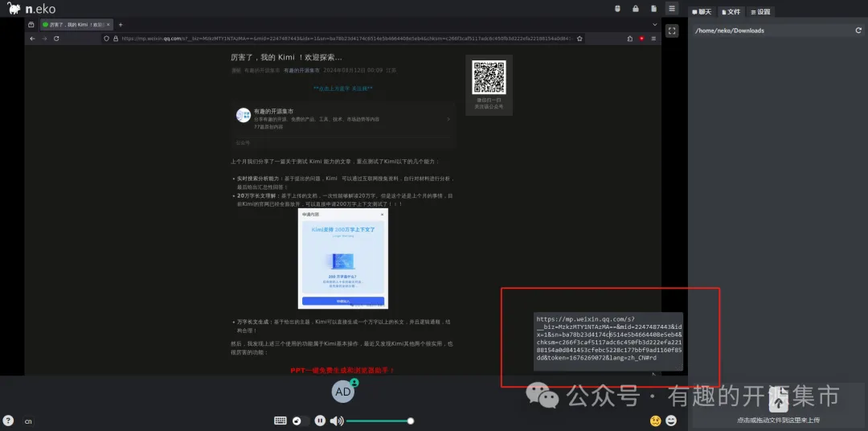Select the 厉害了，我的 Kimi browser tab
This screenshot has height=431, width=868.
pyautogui.click(x=76, y=24)
